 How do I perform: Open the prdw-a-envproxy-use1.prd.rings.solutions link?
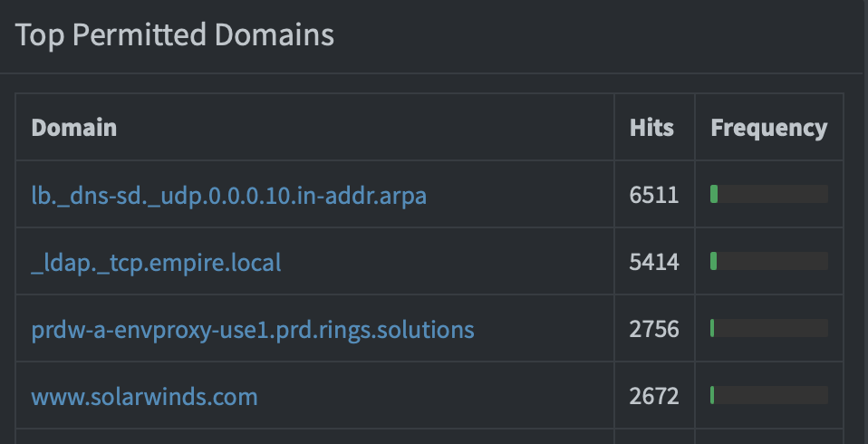pyautogui.click(x=253, y=330)
